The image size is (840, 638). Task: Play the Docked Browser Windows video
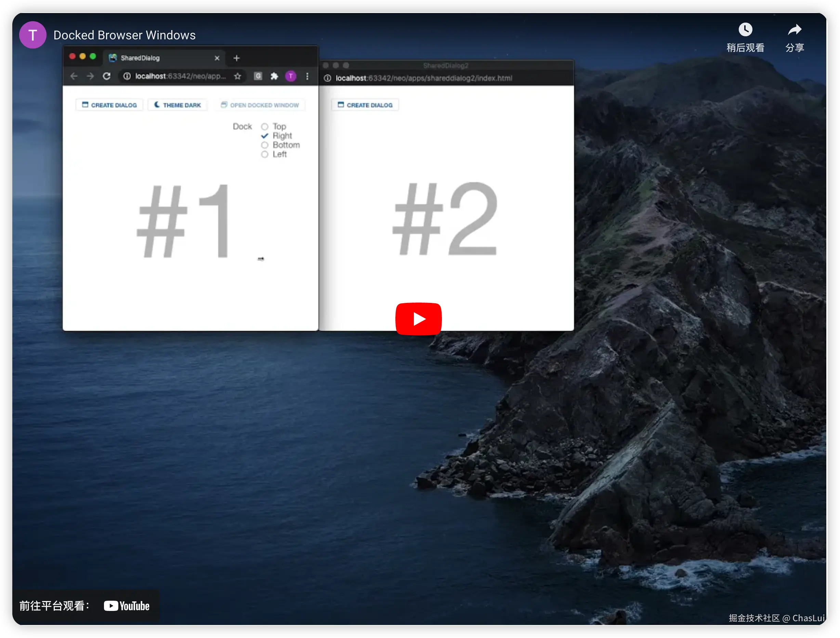(418, 319)
